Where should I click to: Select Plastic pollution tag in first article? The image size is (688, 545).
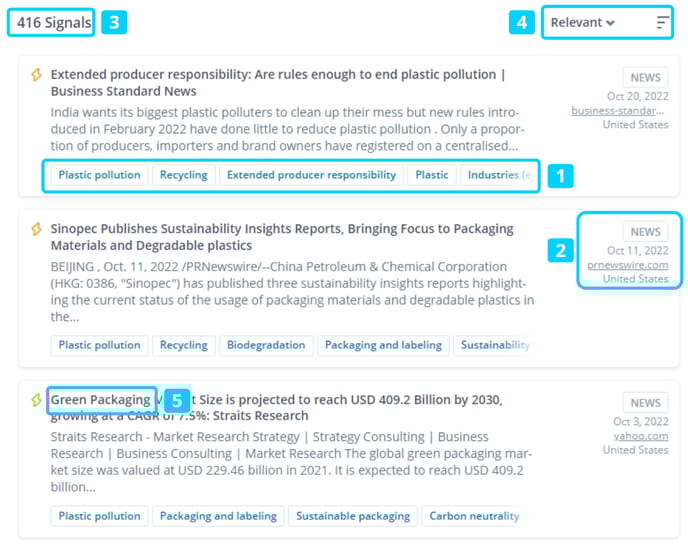point(99,175)
